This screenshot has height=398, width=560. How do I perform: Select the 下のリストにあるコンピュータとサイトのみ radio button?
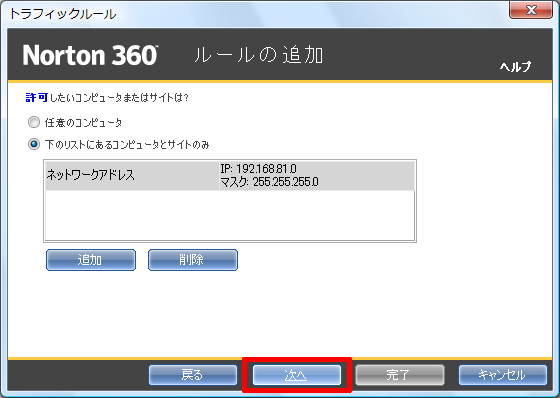click(34, 144)
